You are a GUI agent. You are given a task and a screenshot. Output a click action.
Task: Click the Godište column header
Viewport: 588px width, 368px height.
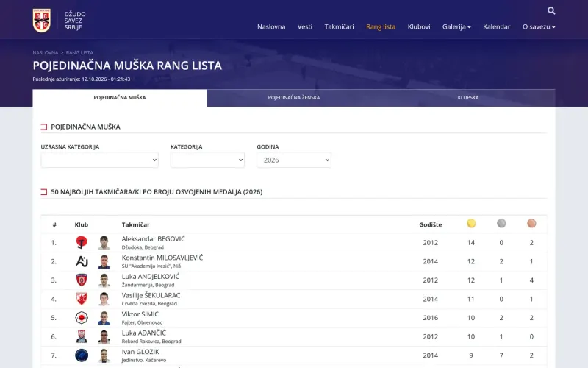pyautogui.click(x=430, y=224)
